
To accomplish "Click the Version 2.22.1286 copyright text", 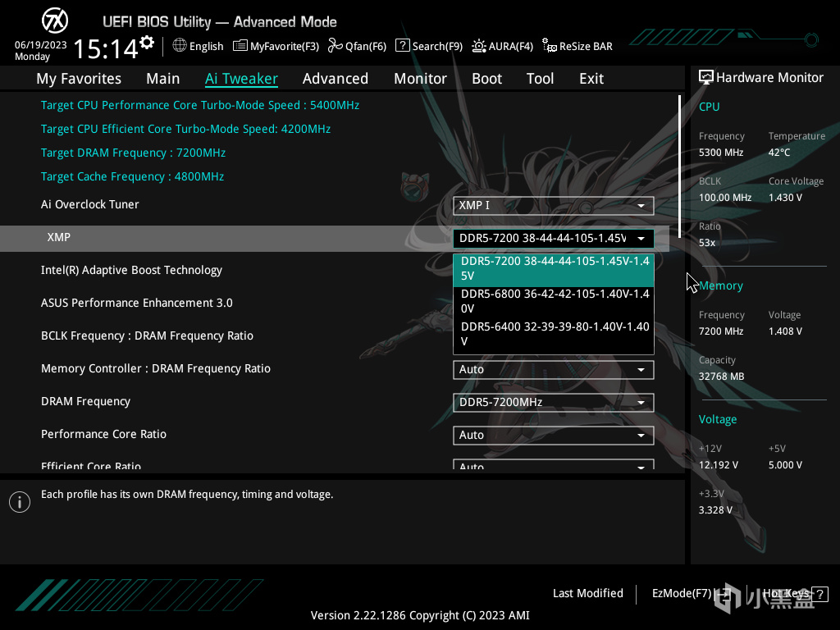I will (420, 615).
